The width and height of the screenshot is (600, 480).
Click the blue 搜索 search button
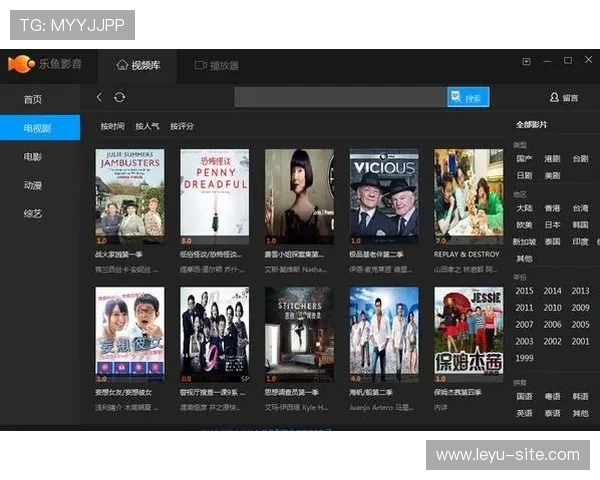click(468, 97)
